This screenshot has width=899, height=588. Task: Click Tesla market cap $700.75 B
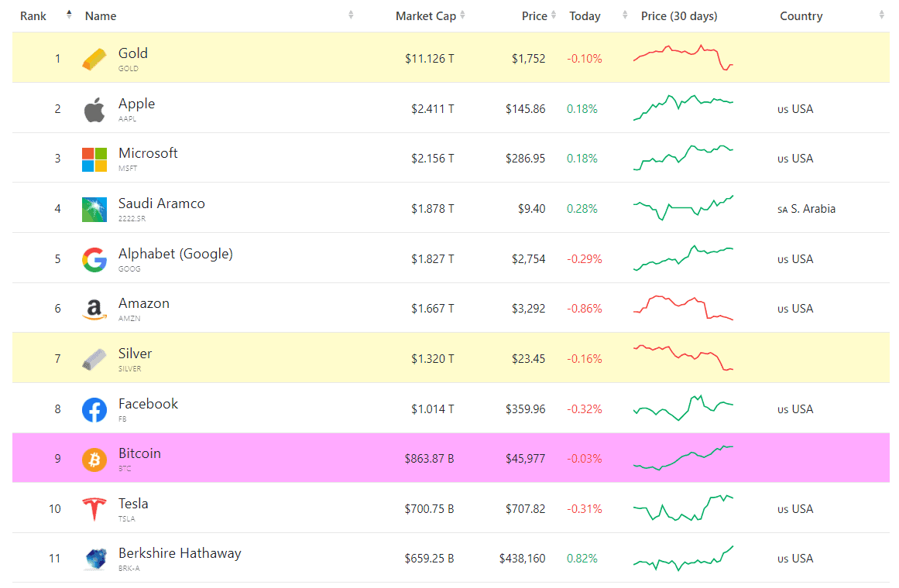(x=430, y=509)
